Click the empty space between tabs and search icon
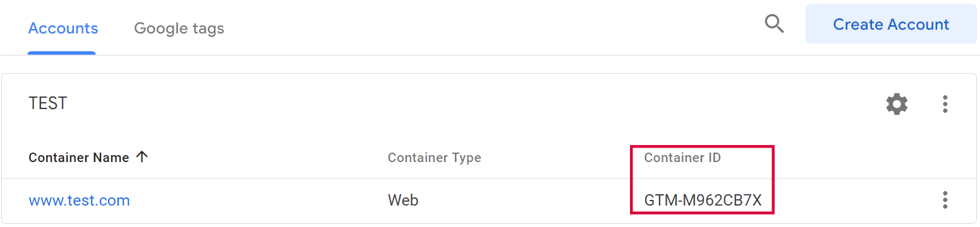 click(x=493, y=28)
